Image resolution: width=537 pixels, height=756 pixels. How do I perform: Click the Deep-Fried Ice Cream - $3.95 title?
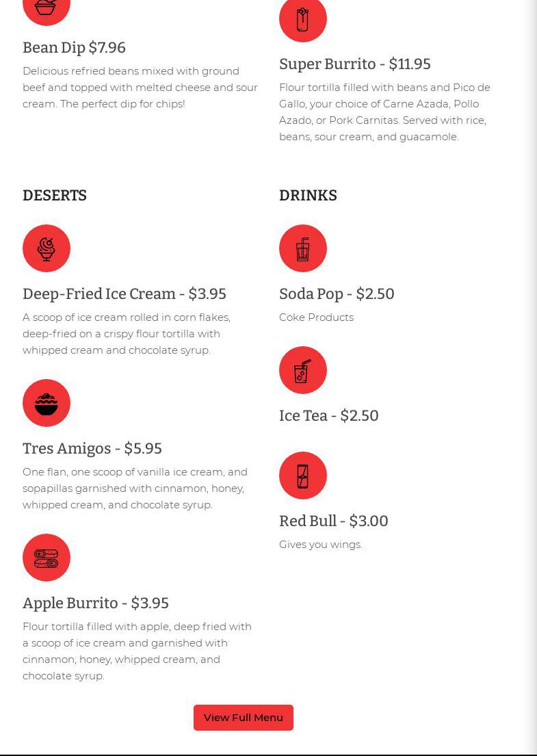[x=124, y=294]
